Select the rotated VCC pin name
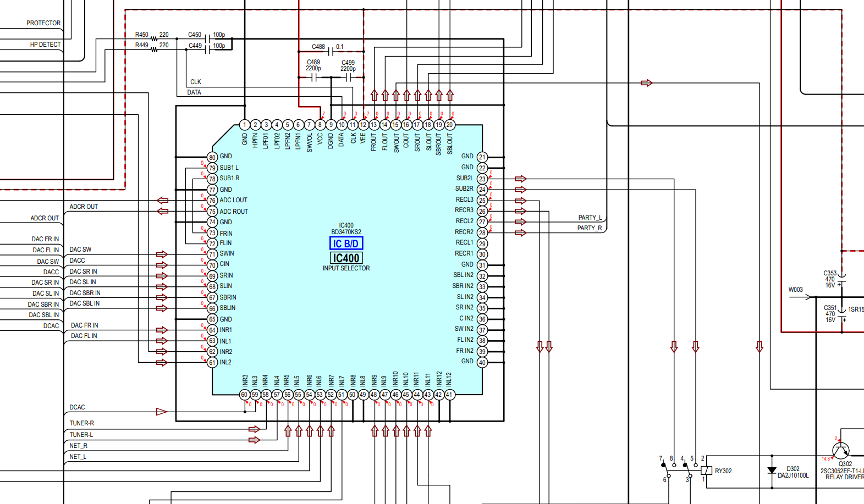 tap(320, 139)
